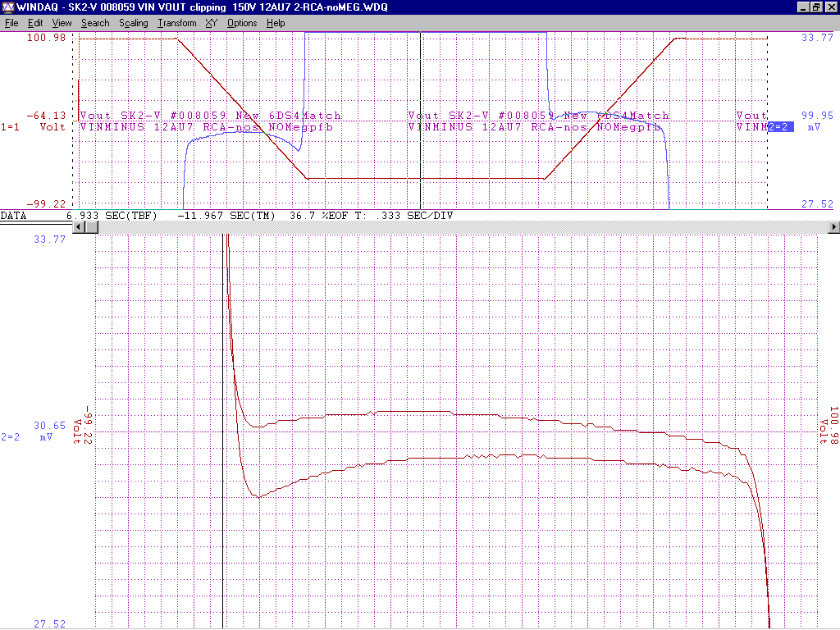
Task: Open the Search menu
Action: 95,23
